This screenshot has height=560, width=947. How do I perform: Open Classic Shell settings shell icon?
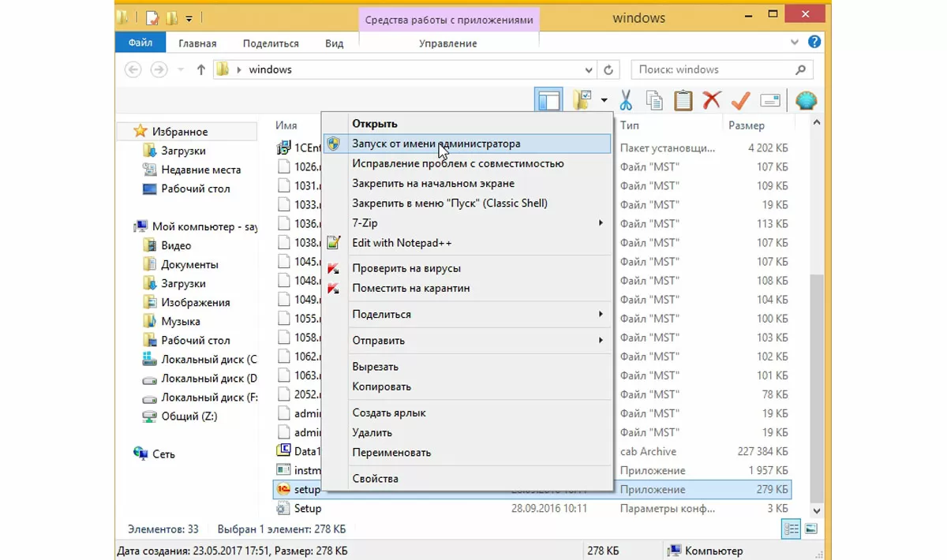pos(806,100)
